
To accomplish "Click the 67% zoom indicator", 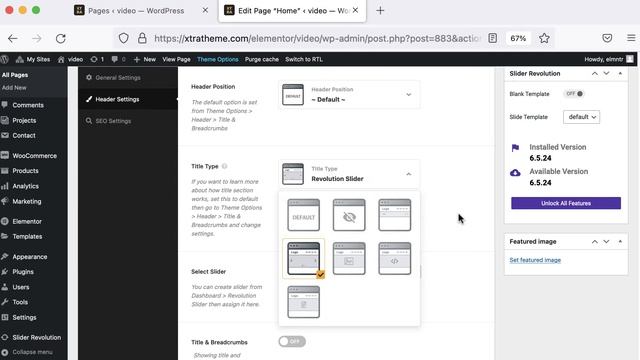I will [518, 38].
